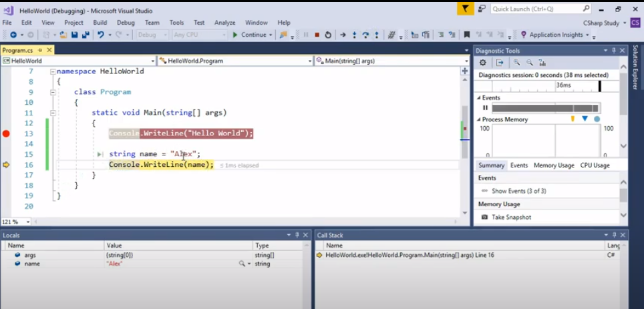The width and height of the screenshot is (644, 309).
Task: Open the File menu
Action: pos(7,23)
